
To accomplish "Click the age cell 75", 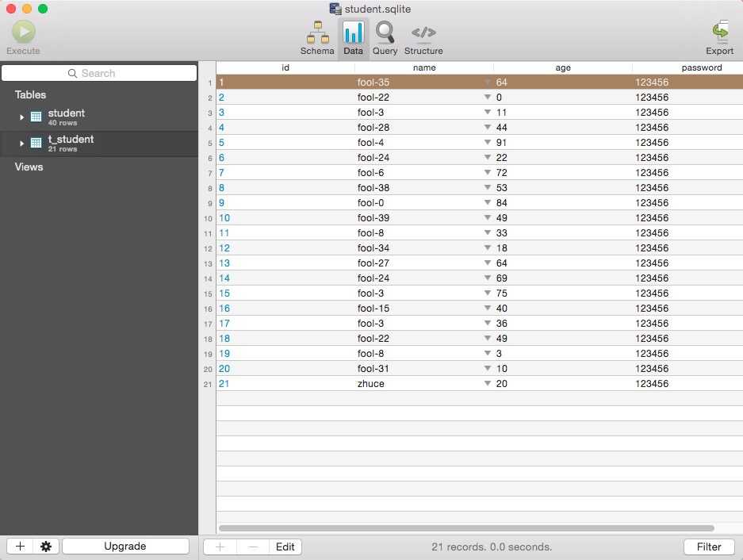I will [501, 293].
